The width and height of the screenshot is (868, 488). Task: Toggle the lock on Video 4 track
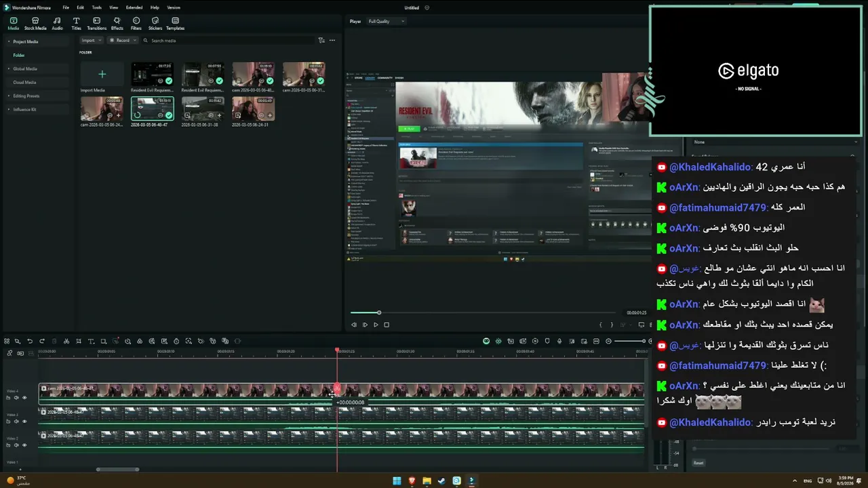pyautogui.click(x=8, y=398)
